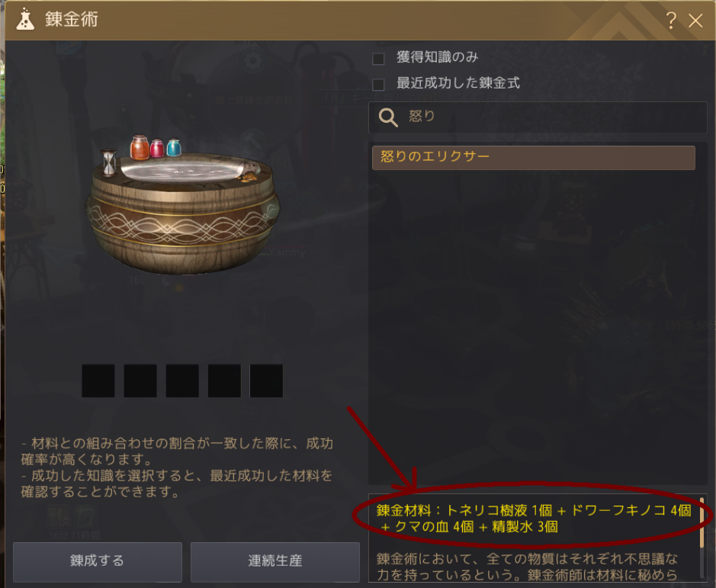Viewport: 716px width, 588px height.
Task: Click the magnifying glass search icon
Action: click(388, 117)
